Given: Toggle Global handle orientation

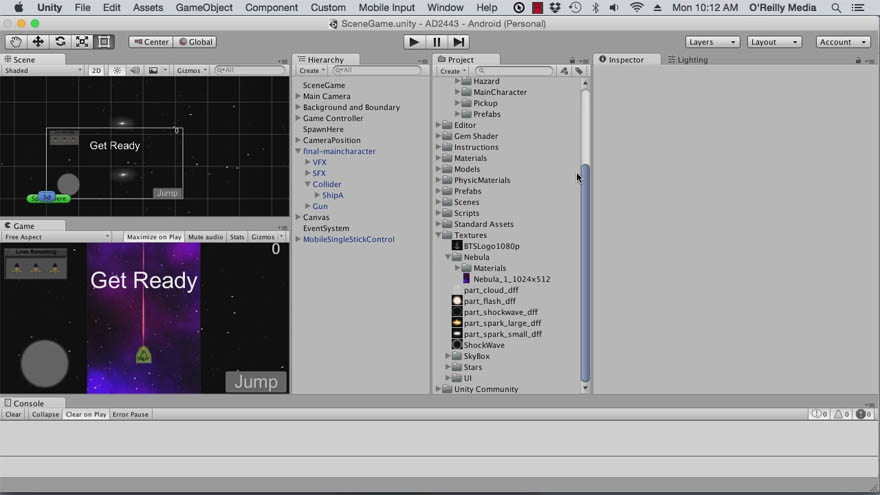Looking at the screenshot, I should [195, 42].
